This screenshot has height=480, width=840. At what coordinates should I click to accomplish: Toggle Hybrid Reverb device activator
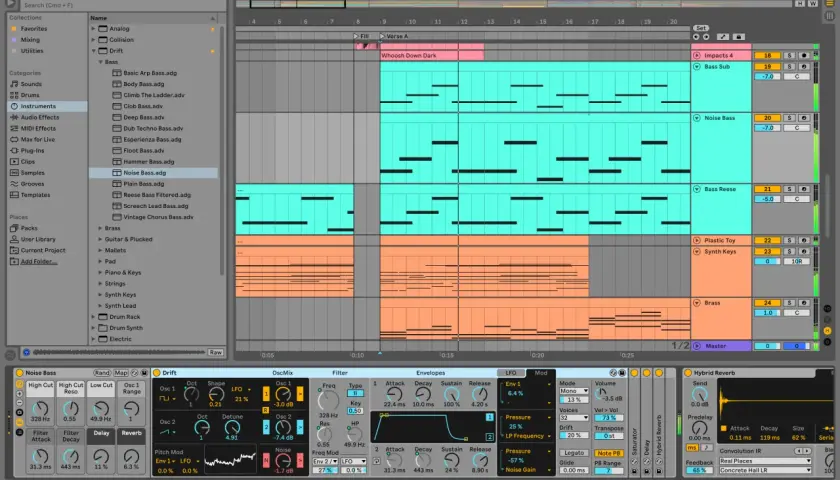(688, 373)
